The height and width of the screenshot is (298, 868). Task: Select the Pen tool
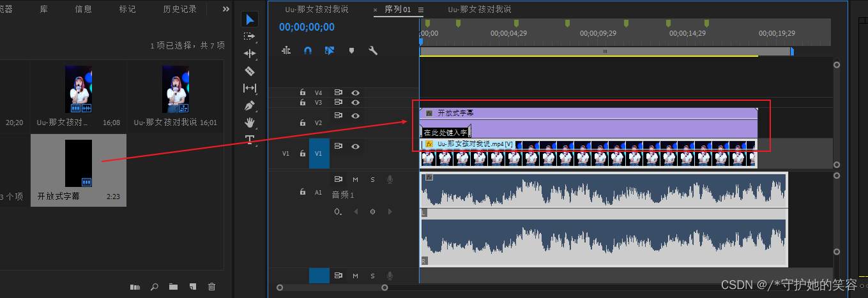click(250, 105)
